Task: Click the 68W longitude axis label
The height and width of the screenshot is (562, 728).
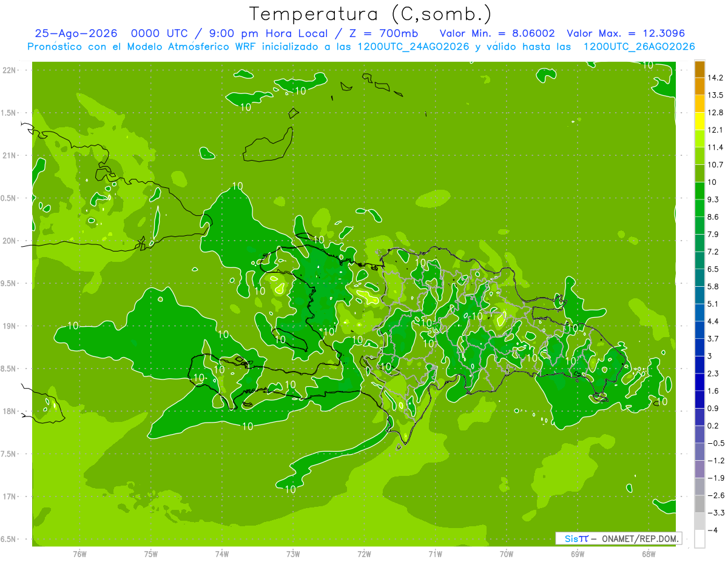Action: pyautogui.click(x=649, y=554)
